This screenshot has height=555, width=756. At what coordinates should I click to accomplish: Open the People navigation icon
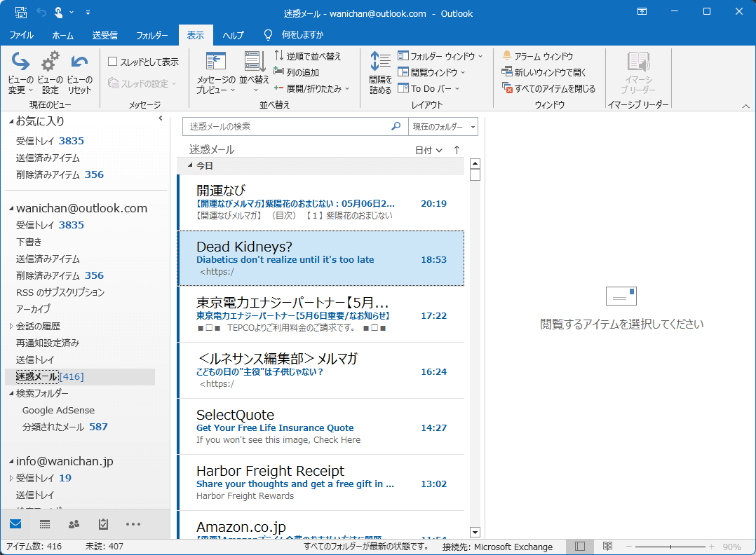73,523
